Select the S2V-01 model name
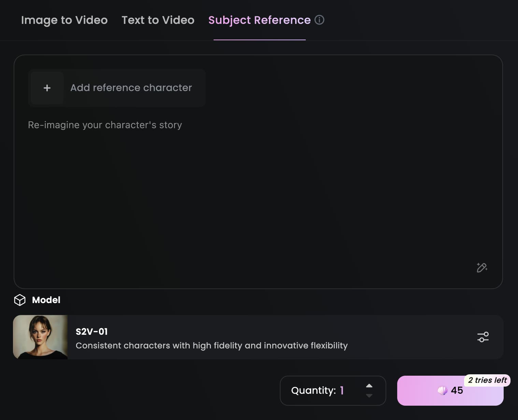 point(91,331)
